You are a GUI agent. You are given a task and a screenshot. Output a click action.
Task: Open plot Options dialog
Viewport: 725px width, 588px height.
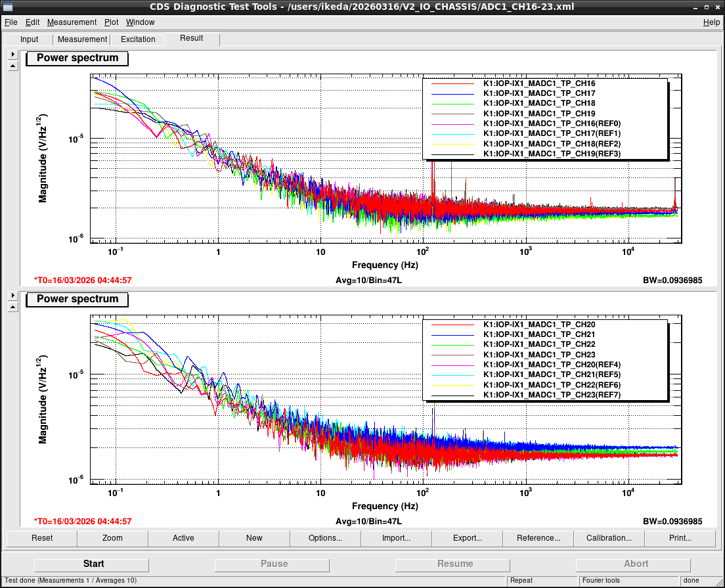click(x=325, y=538)
